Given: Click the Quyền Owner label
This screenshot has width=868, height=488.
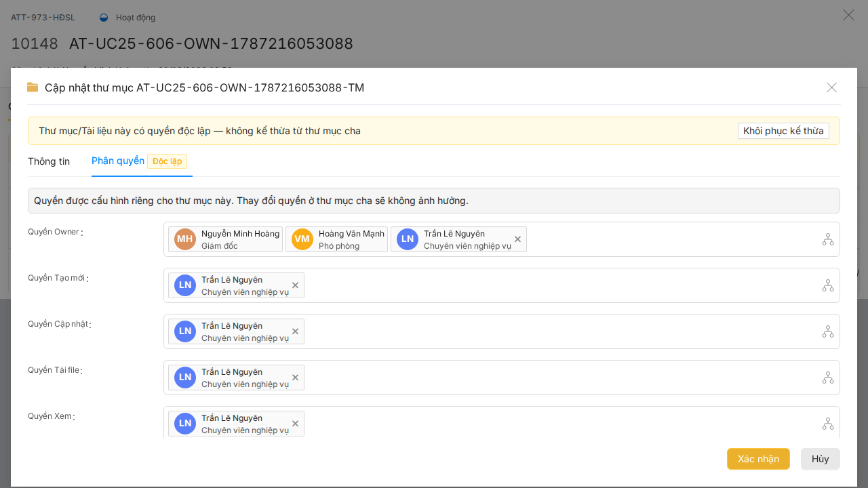Looking at the screenshot, I should click(x=54, y=232).
